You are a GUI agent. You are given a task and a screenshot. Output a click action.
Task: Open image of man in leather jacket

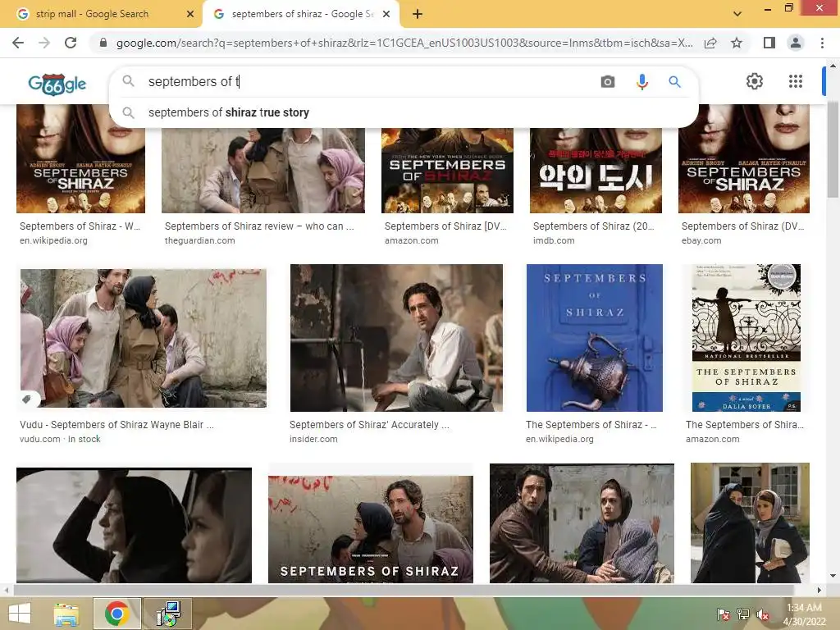click(x=582, y=523)
